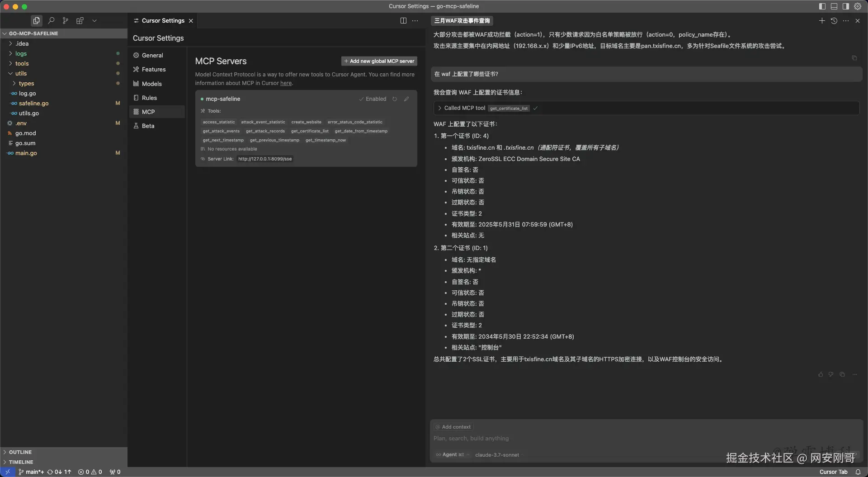Open the Search view icon
This screenshot has height=477, width=868.
pos(51,20)
